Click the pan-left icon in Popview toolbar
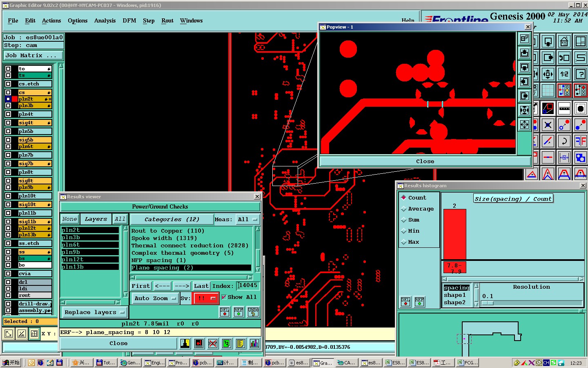The width and height of the screenshot is (588, 368). point(524,81)
